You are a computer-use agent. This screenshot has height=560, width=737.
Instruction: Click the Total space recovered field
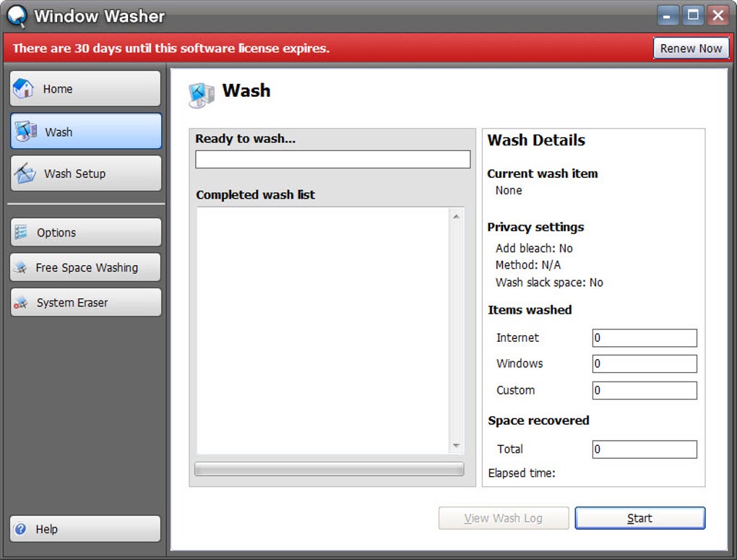click(645, 449)
